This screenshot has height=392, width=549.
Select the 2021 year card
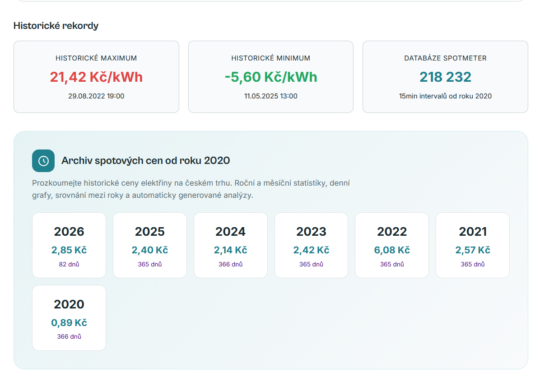click(472, 245)
